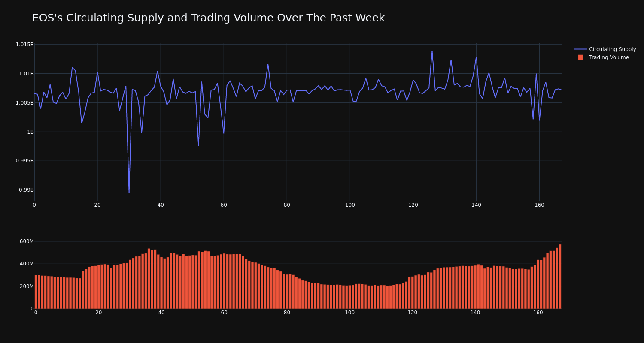Viewport: 644px width, 343px height.
Task: Click the 1.005B y-axis label
Action: [x=24, y=103]
